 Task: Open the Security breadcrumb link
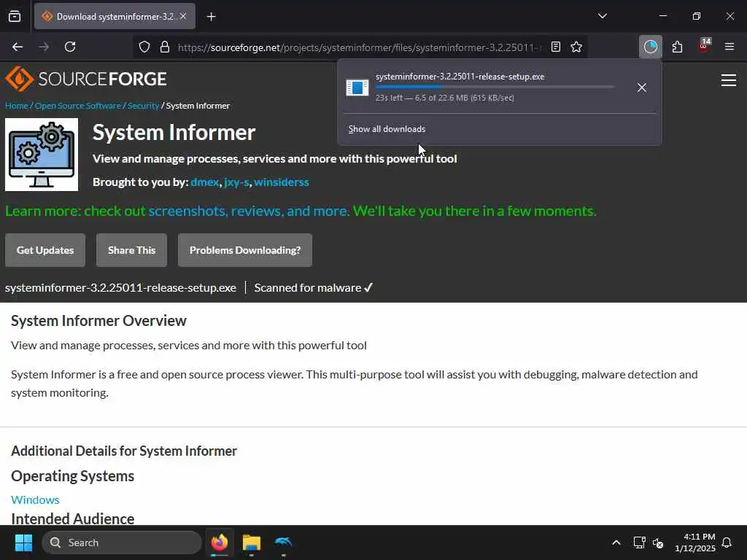click(x=144, y=106)
